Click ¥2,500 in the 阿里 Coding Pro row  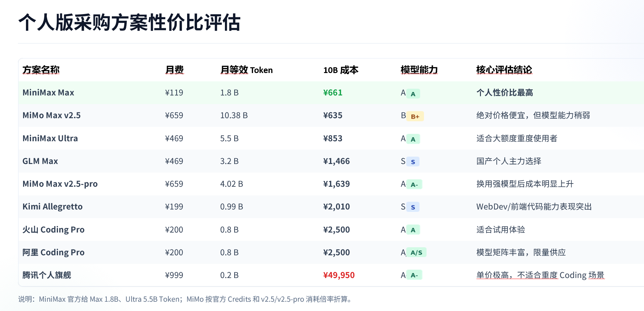pyautogui.click(x=336, y=252)
